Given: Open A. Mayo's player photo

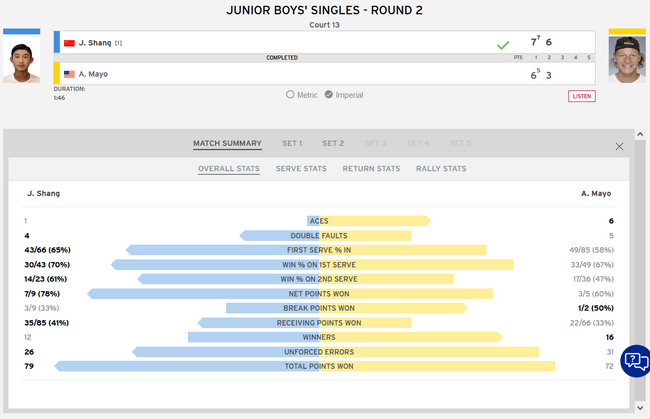Looking at the screenshot, I should [x=627, y=60].
